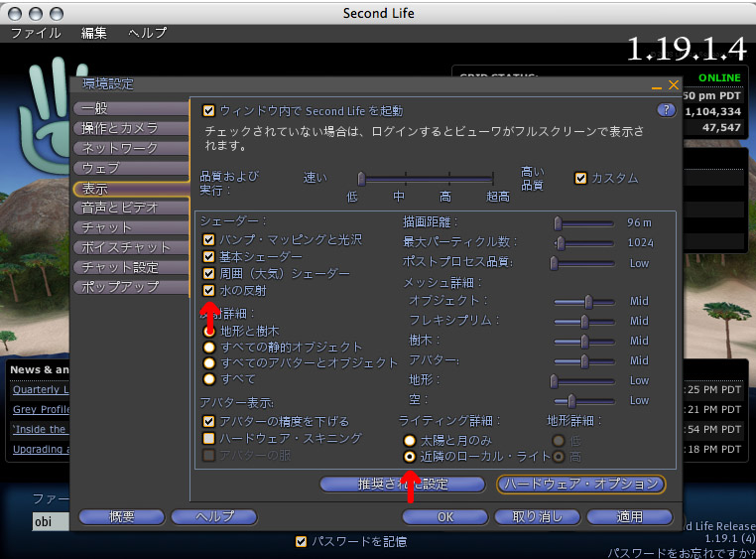
Task: Select the すべて reflection radio button
Action: 208,379
